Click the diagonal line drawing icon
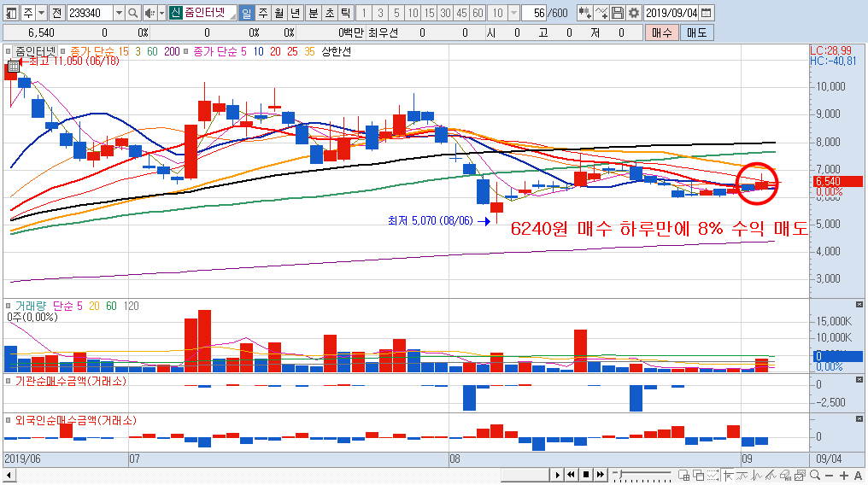868x485 pixels. pos(771,475)
